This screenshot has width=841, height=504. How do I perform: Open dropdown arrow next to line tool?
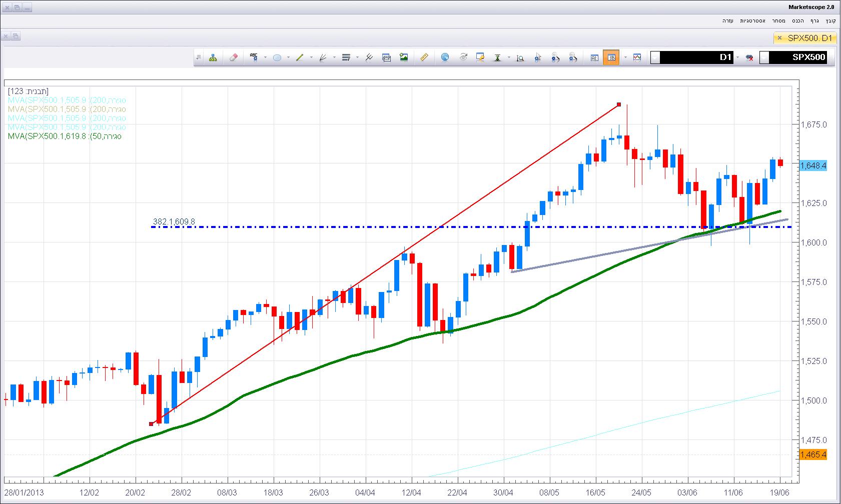point(311,57)
